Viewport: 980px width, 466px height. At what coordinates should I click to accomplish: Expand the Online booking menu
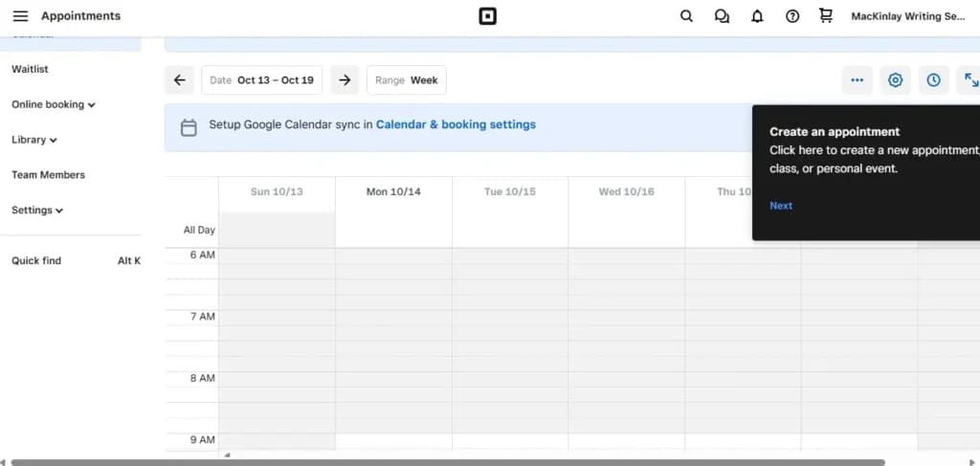coord(54,104)
